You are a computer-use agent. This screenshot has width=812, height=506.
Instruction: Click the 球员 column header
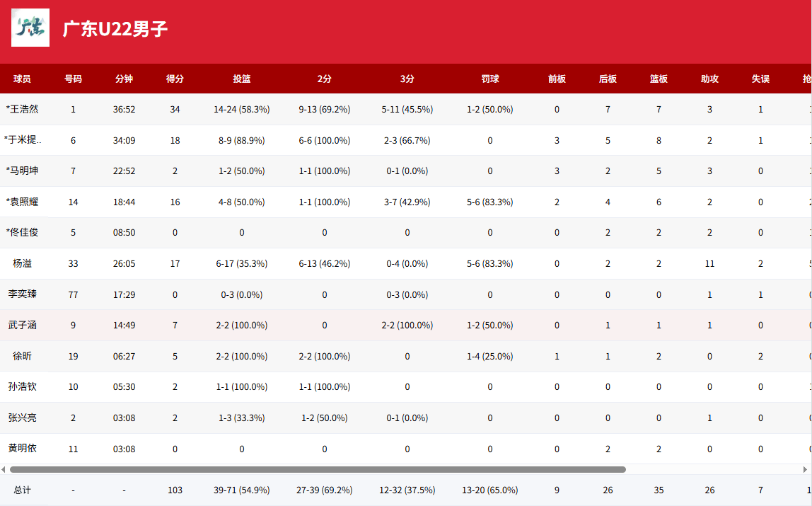(23, 79)
